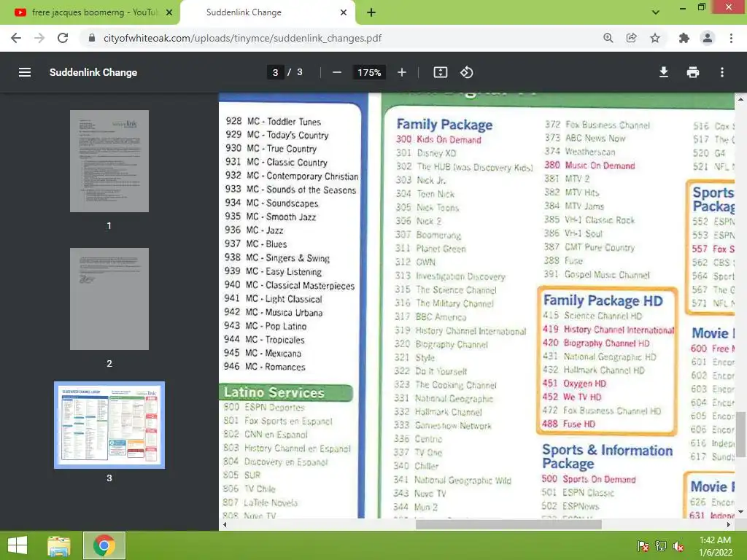This screenshot has width=747, height=560.
Task: Click "300 Kids On Demand" entry
Action: click(438, 139)
